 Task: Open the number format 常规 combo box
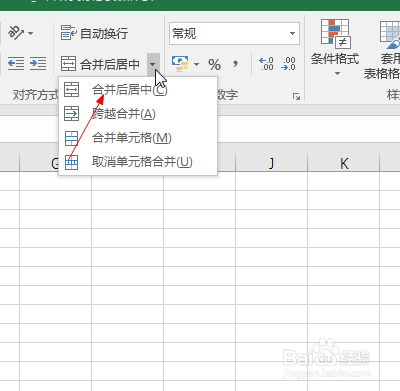point(234,33)
